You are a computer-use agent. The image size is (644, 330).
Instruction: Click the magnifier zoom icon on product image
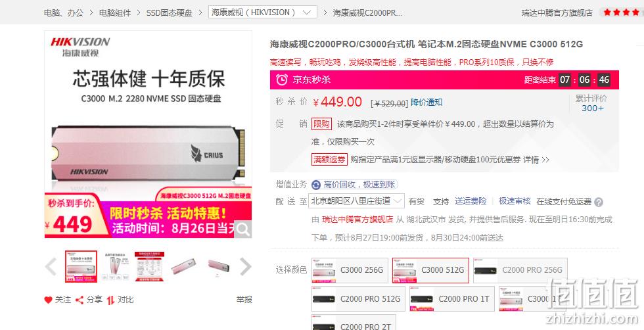click(242, 229)
